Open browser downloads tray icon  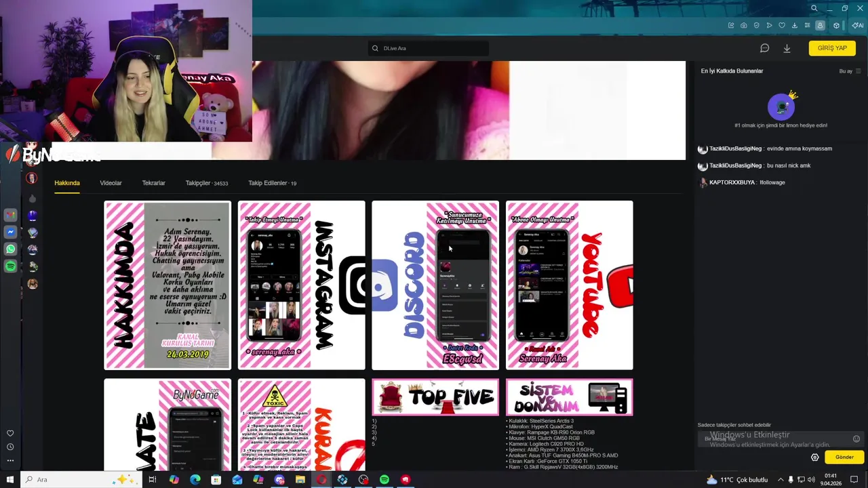click(x=795, y=26)
